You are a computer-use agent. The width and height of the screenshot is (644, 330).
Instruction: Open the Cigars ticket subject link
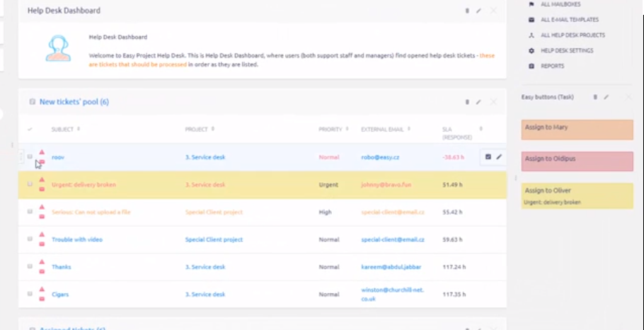coord(60,295)
